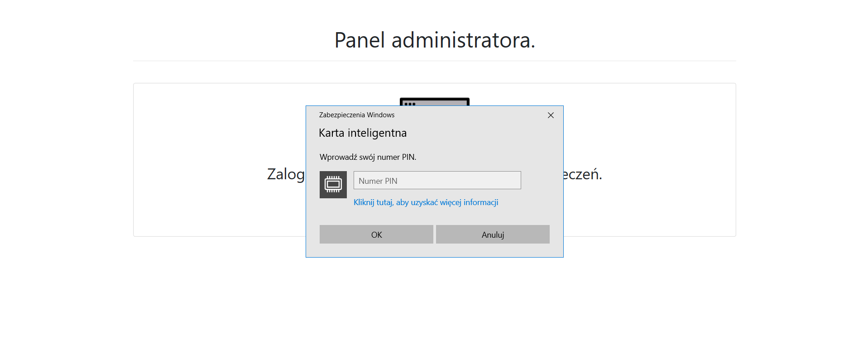The width and height of the screenshot is (868, 359).
Task: Click empty title bar space left of the X
Action: 471,115
